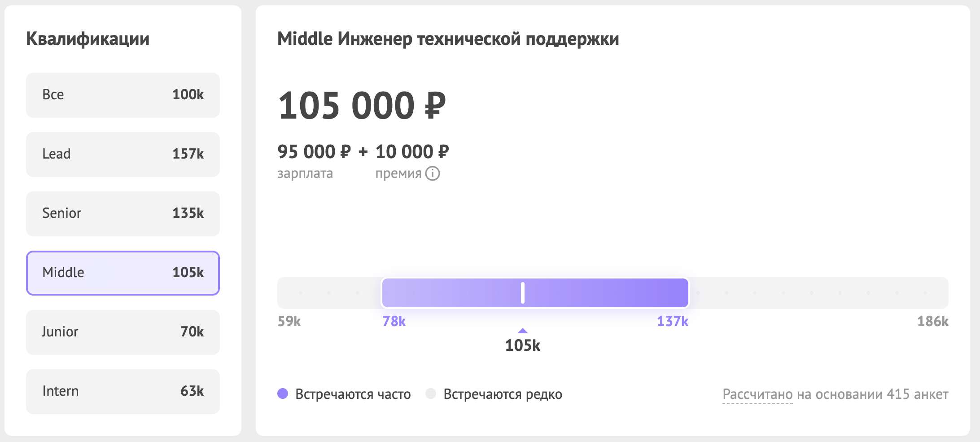
Task: Click the white median marker in range bar
Action: tap(523, 293)
